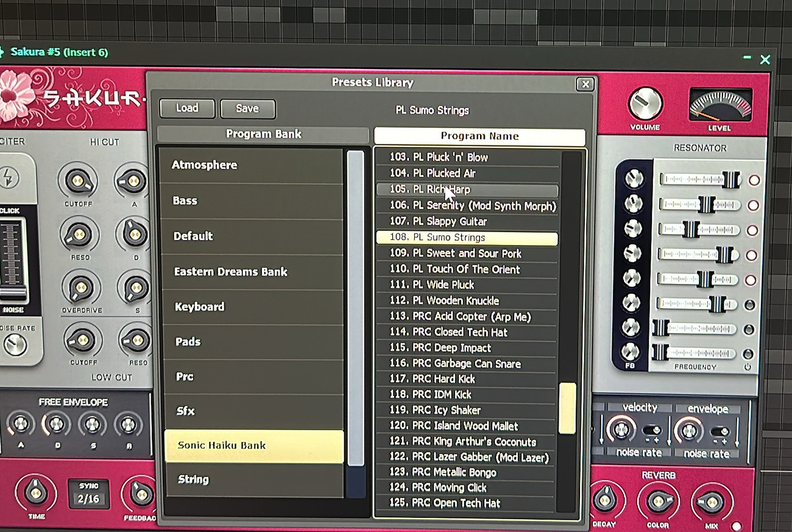
Task: Select the Bass program bank
Action: [250, 200]
